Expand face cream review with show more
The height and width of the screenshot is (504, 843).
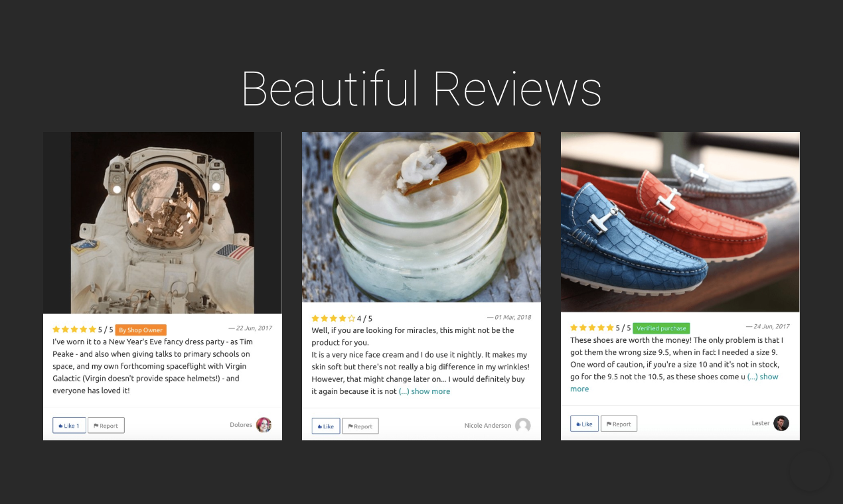coord(425,391)
